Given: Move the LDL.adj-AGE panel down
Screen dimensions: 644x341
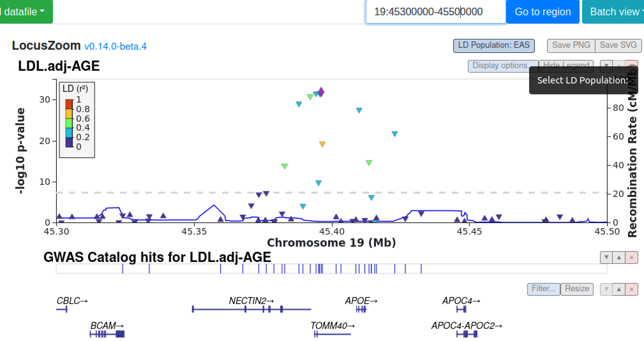Looking at the screenshot, I should coord(606,66).
